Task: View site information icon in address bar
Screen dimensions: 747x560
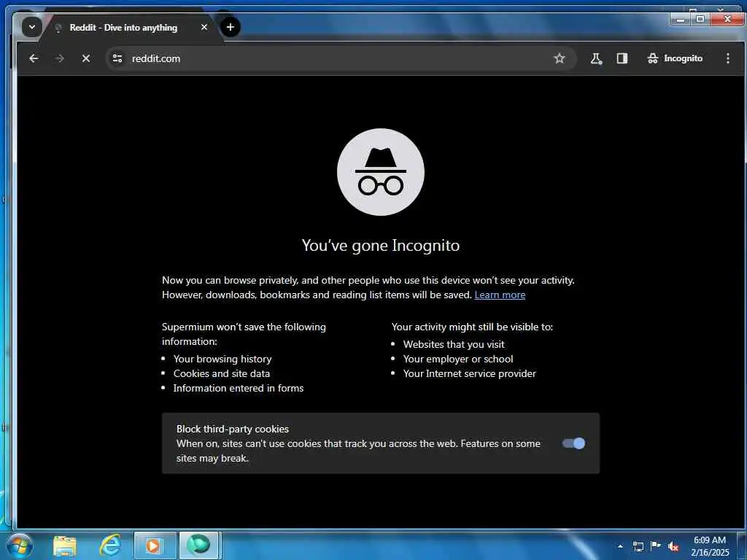Action: click(117, 58)
